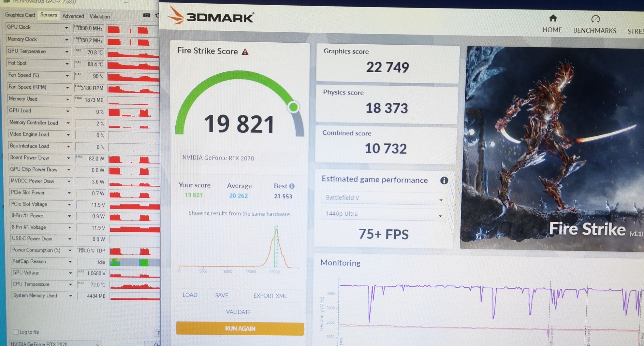
Task: Toggle the Log to file checkbox
Action: click(x=15, y=332)
